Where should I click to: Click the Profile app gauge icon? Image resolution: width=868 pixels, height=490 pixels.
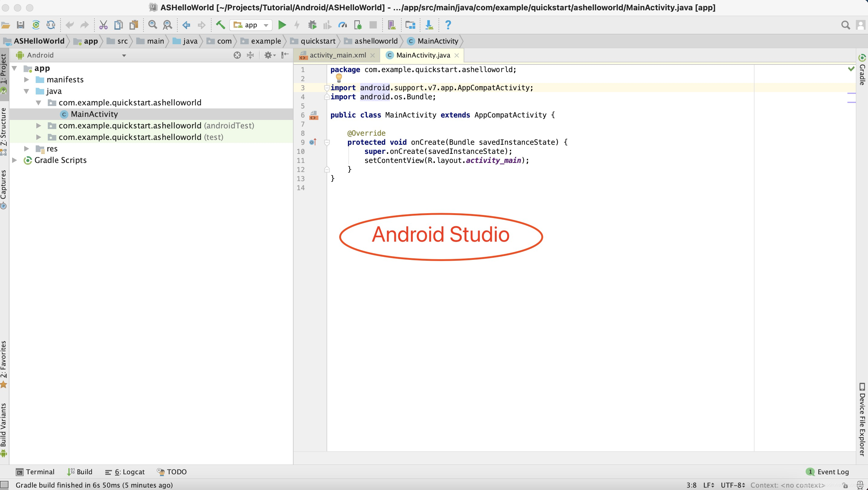coord(343,25)
